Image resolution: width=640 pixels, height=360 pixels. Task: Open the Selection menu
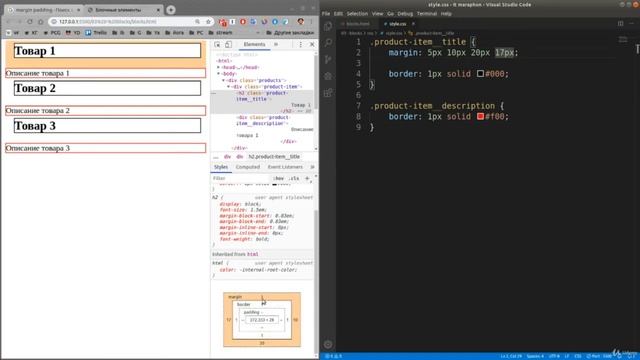pos(357,13)
